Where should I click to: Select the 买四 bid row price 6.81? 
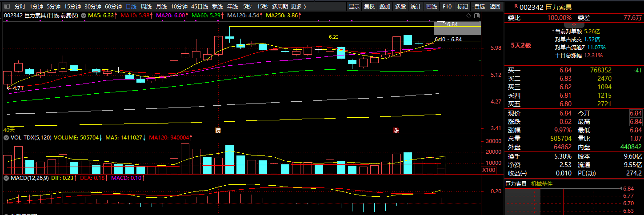565,96
